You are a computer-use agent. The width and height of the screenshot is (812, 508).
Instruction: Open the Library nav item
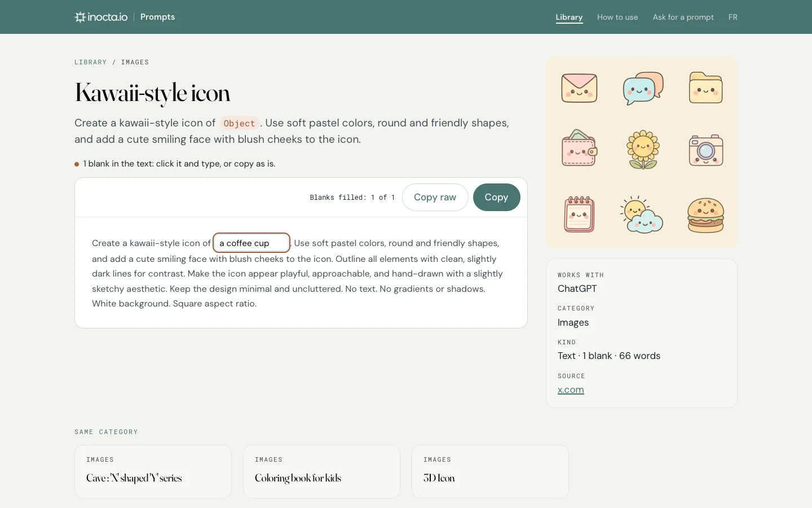pyautogui.click(x=569, y=17)
